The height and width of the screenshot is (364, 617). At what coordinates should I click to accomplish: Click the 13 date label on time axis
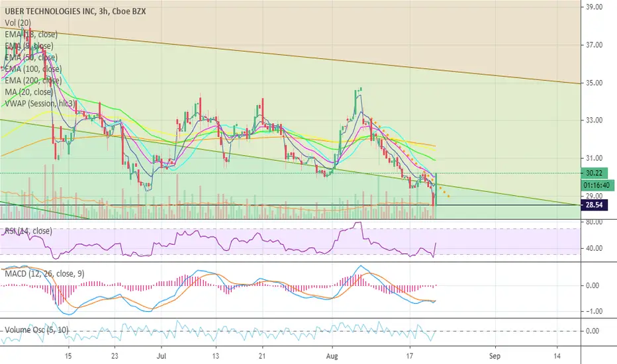(x=216, y=356)
